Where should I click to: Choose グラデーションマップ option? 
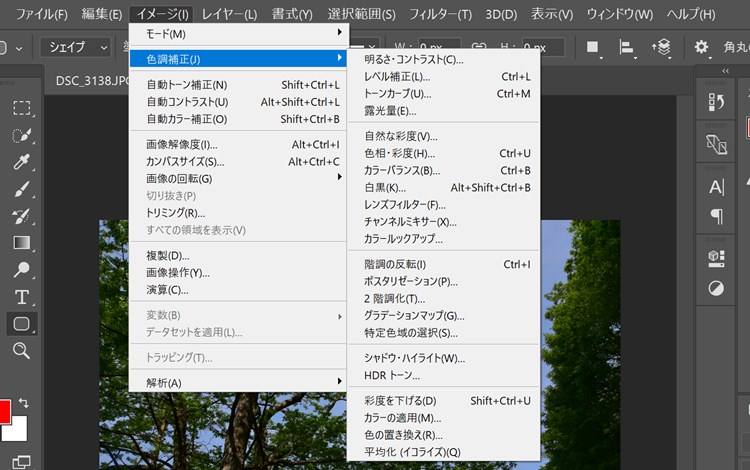445,316
